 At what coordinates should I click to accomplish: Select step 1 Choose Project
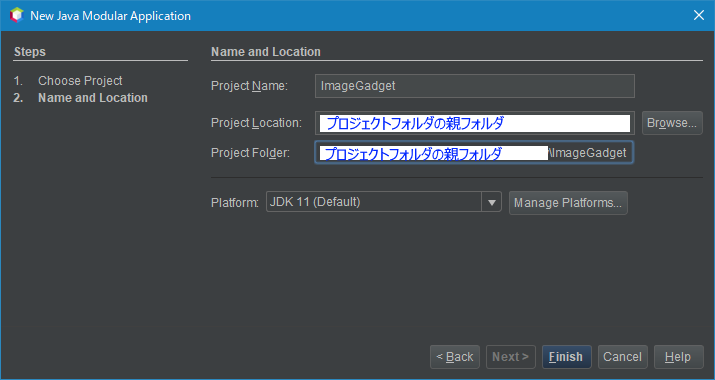coord(80,81)
